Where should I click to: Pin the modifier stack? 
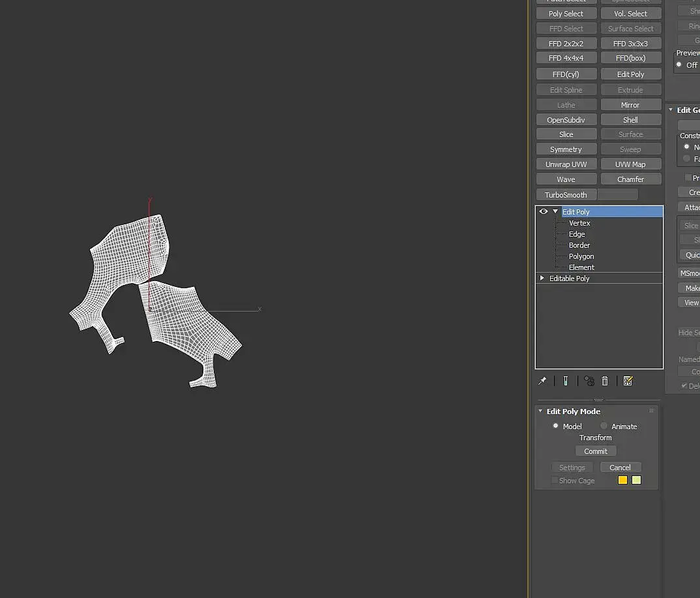pos(542,381)
